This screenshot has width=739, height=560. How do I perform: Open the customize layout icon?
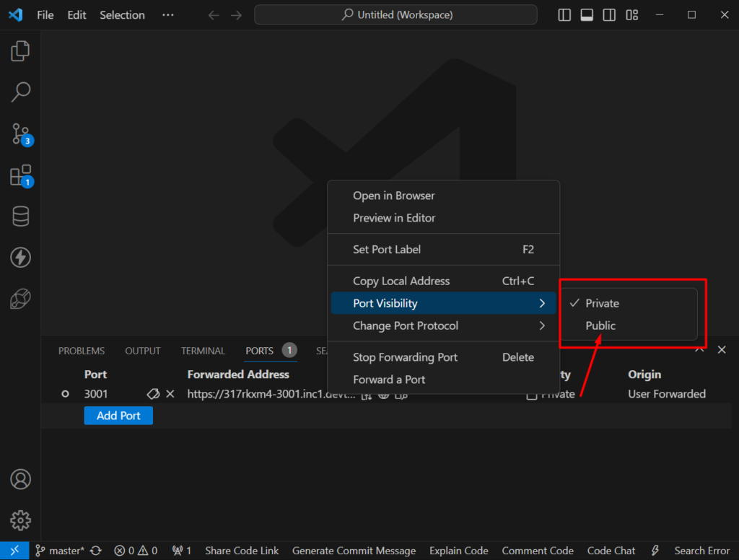pyautogui.click(x=631, y=15)
